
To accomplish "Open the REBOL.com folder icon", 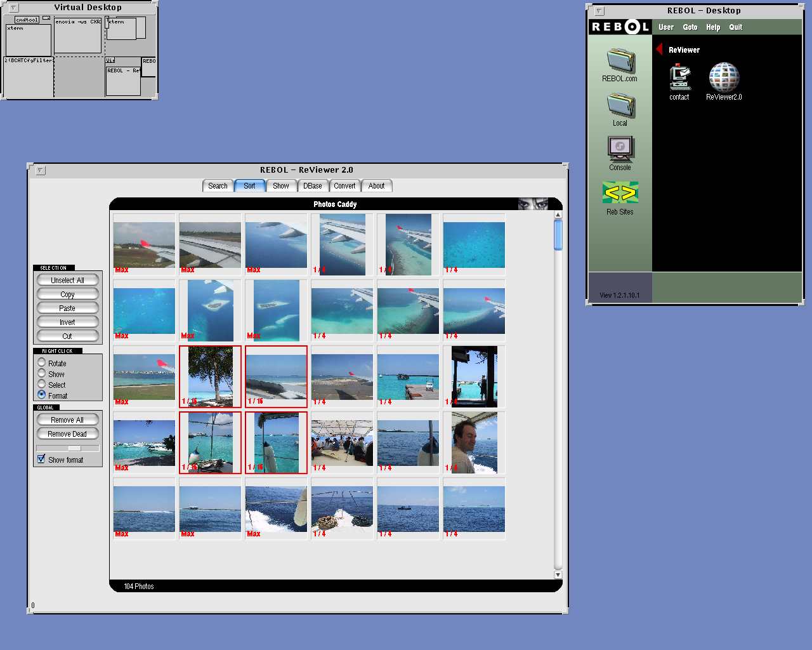I will pos(620,62).
